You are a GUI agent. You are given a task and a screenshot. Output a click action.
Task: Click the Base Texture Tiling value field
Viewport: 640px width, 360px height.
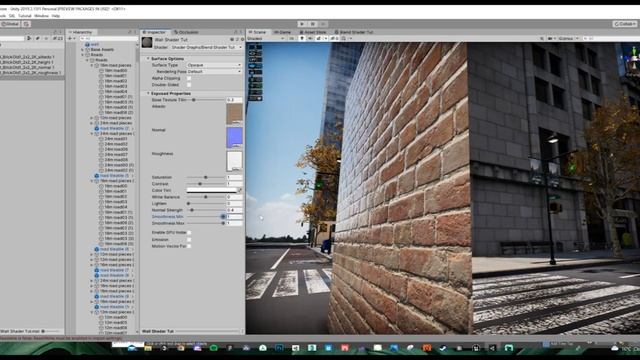[234, 100]
